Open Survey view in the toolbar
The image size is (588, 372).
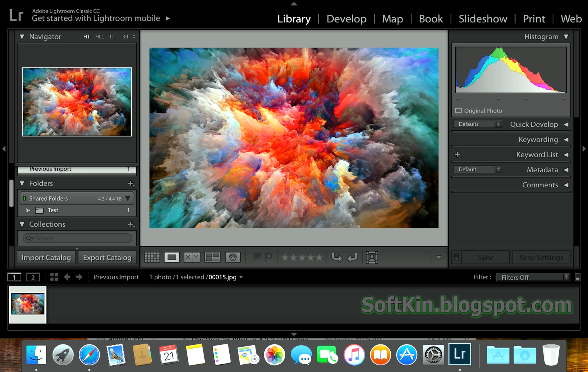click(212, 257)
